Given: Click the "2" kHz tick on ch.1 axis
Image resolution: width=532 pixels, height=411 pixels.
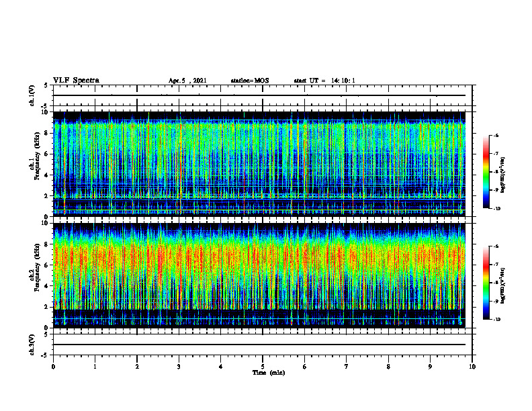Looking at the screenshot, I should click(x=47, y=196).
